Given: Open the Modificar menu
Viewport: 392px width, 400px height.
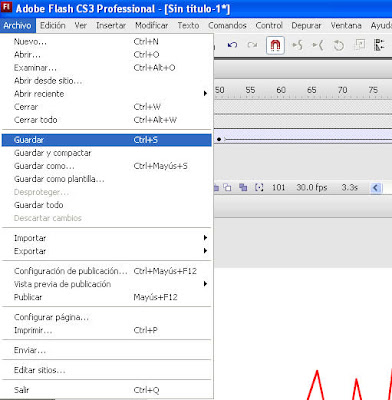Looking at the screenshot, I should pyautogui.click(x=152, y=26).
